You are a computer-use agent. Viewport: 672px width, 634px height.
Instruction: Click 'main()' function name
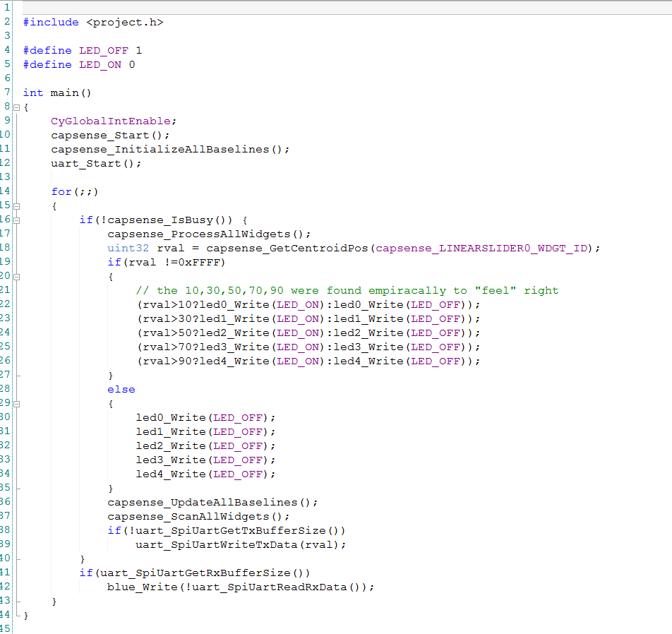coord(71,93)
